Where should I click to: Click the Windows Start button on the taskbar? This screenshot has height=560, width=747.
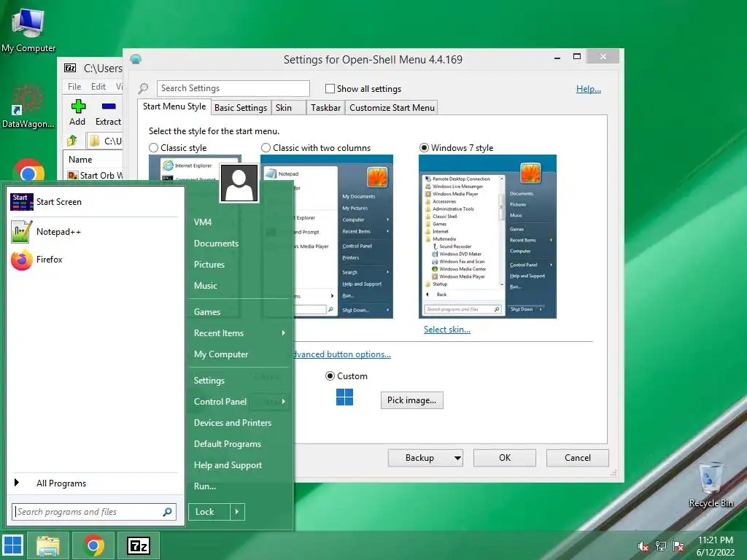pyautogui.click(x=13, y=545)
